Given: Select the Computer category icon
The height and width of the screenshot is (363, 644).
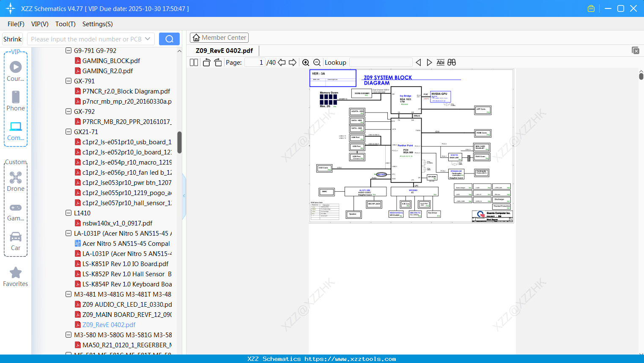Looking at the screenshot, I should [x=16, y=131].
